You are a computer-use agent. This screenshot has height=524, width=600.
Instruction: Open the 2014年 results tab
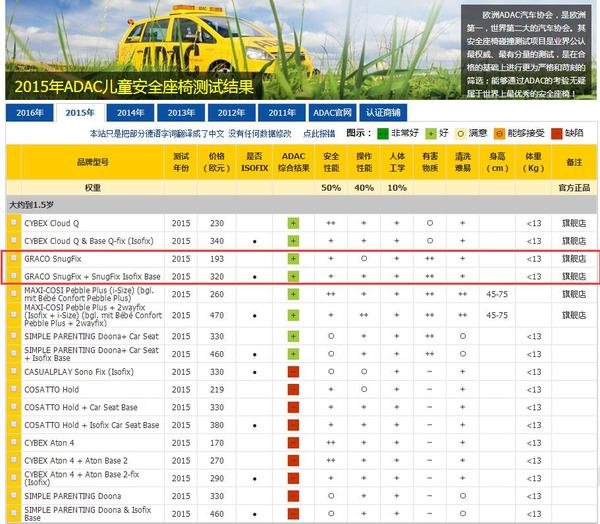click(x=130, y=113)
